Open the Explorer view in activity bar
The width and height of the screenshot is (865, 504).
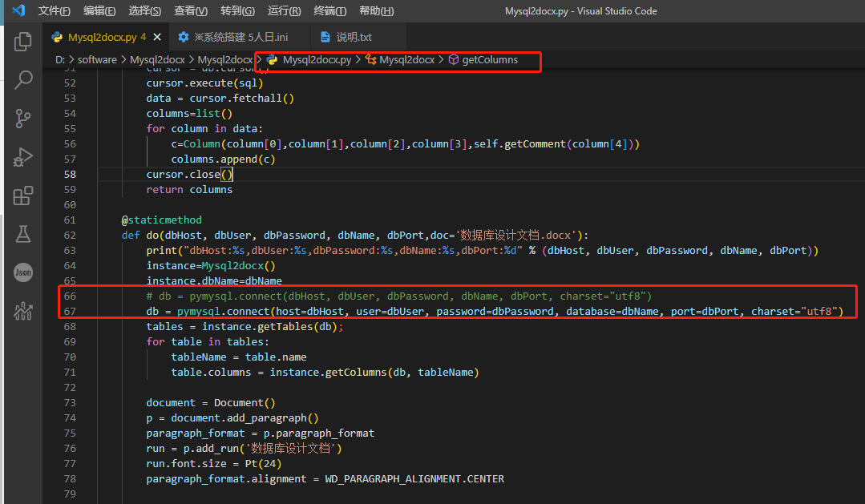(22, 42)
